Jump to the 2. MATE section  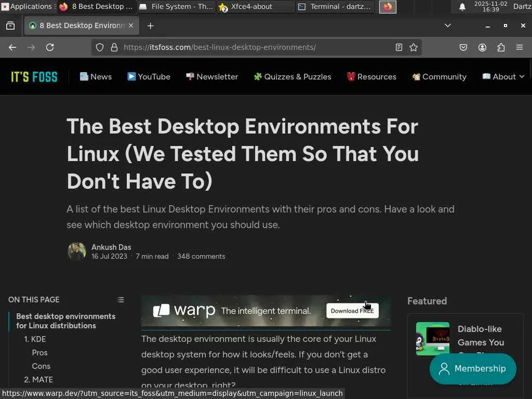(x=38, y=380)
